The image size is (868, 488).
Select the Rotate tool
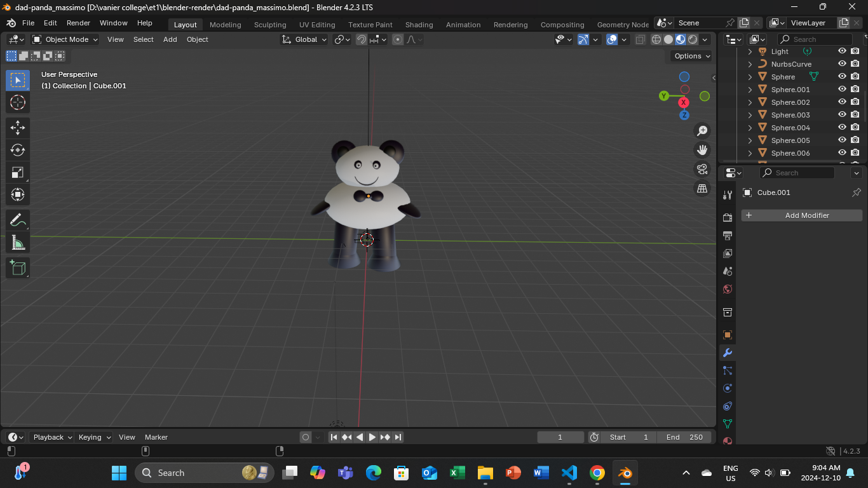[x=18, y=150]
